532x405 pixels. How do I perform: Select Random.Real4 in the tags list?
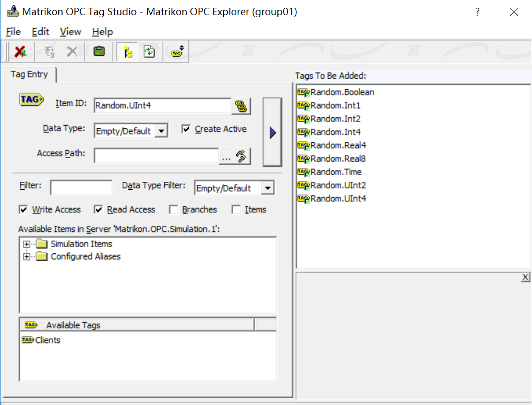pyautogui.click(x=338, y=145)
